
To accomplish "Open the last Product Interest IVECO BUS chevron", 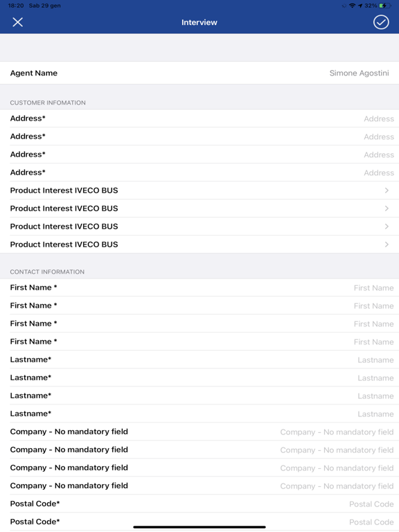I will [x=387, y=245].
